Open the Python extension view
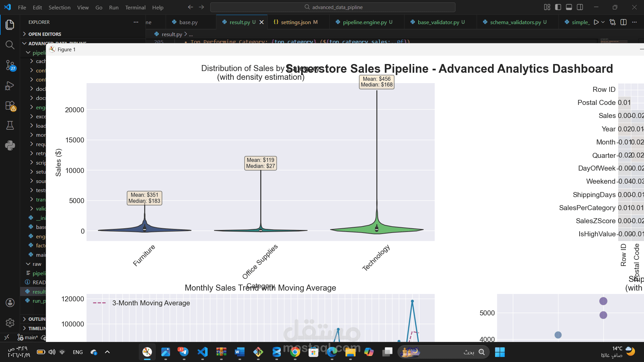This screenshot has width=644, height=362. [x=10, y=145]
